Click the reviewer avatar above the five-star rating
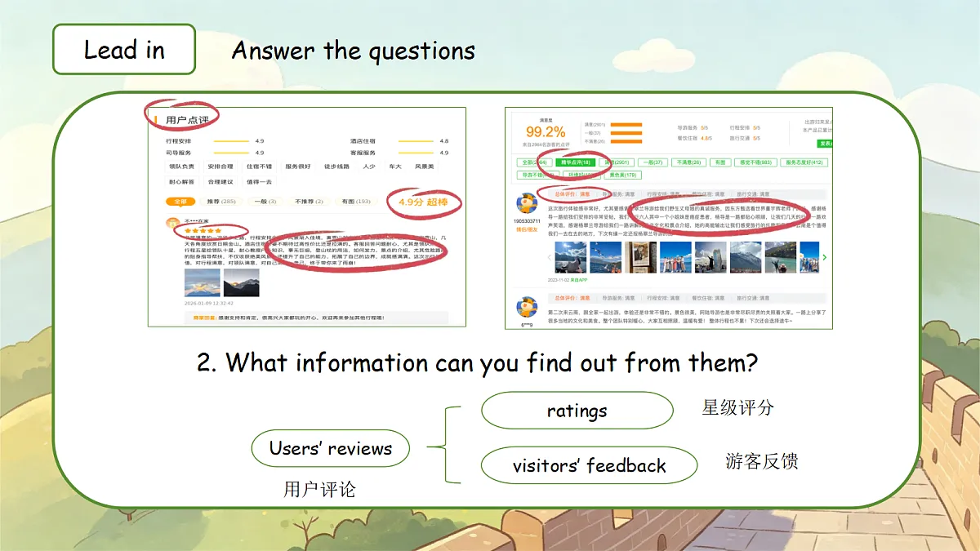980x551 pixels. click(x=172, y=223)
